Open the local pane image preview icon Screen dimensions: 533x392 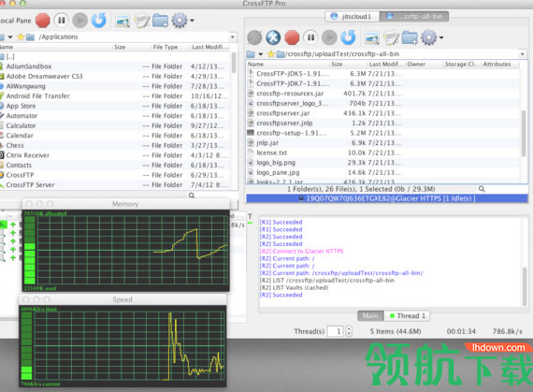pos(122,22)
